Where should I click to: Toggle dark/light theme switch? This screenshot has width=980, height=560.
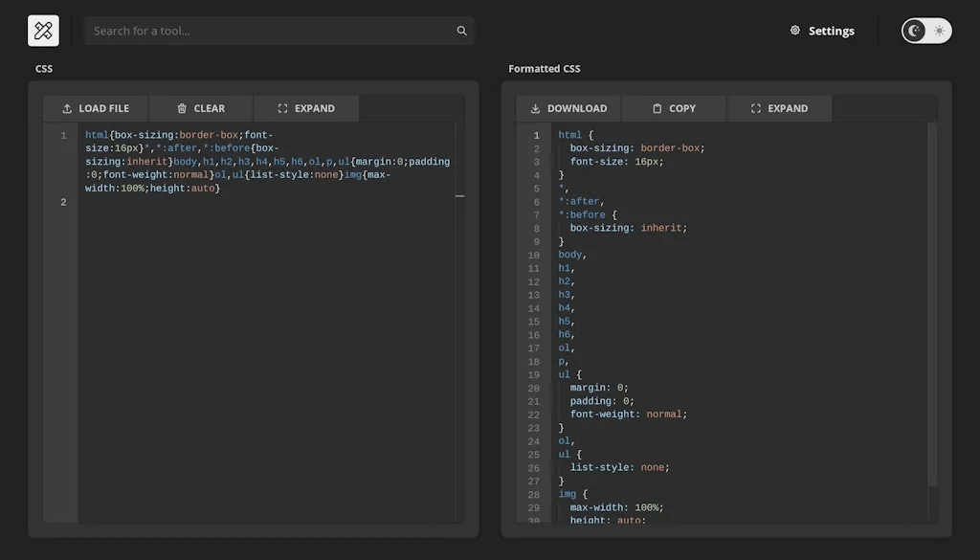pyautogui.click(x=926, y=31)
